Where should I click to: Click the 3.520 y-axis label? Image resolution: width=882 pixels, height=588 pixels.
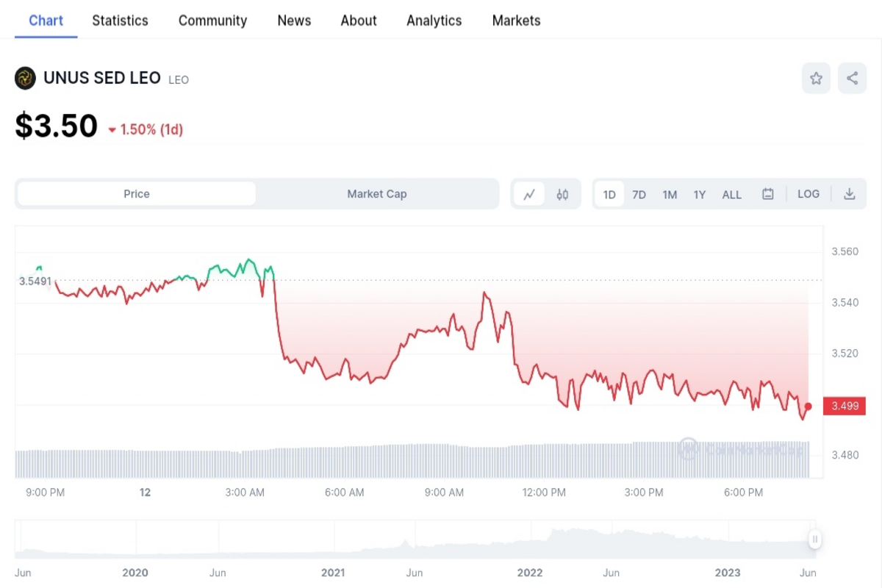845,354
